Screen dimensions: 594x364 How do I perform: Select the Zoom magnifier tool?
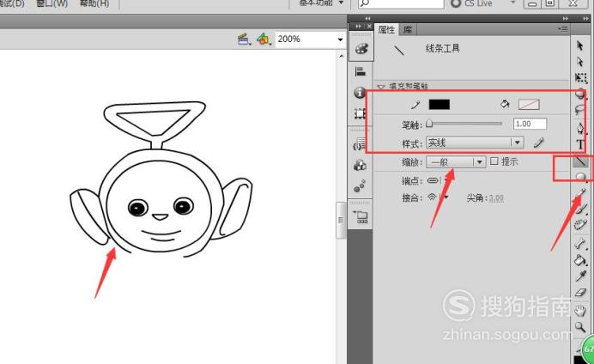(580, 327)
